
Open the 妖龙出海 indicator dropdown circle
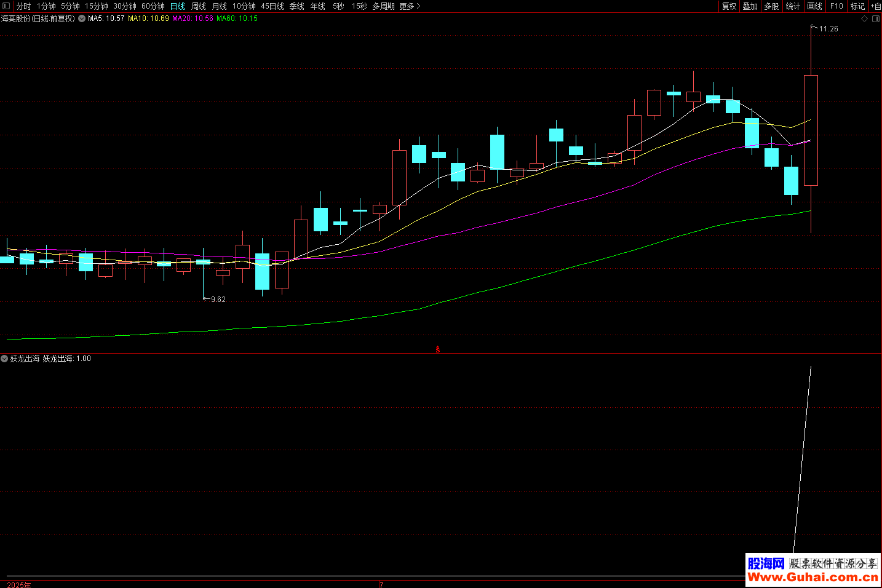pos(4,359)
